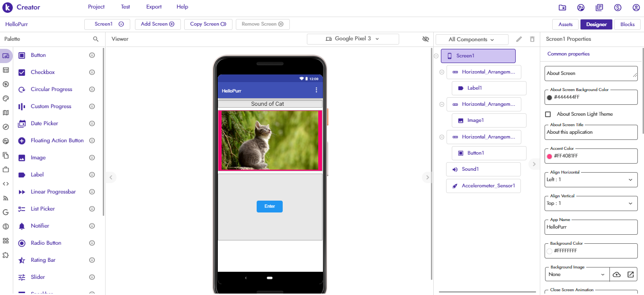This screenshot has width=644, height=295.
Task: Open the dollar monetization icon in top bar
Action: point(618,8)
